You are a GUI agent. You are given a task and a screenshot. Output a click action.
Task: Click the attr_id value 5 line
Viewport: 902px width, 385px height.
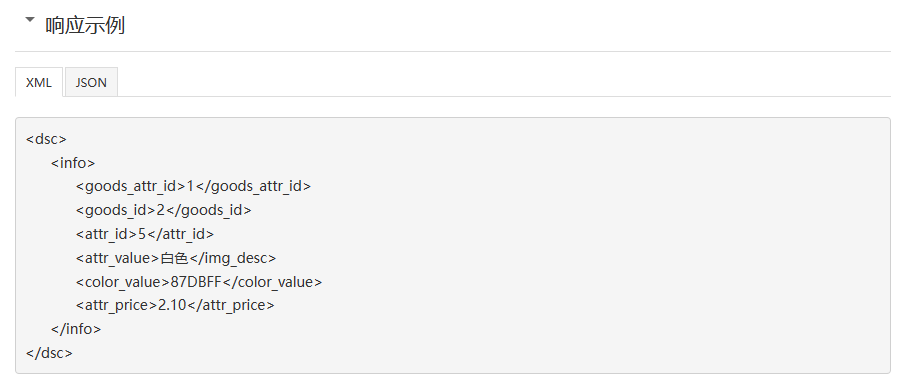point(144,234)
